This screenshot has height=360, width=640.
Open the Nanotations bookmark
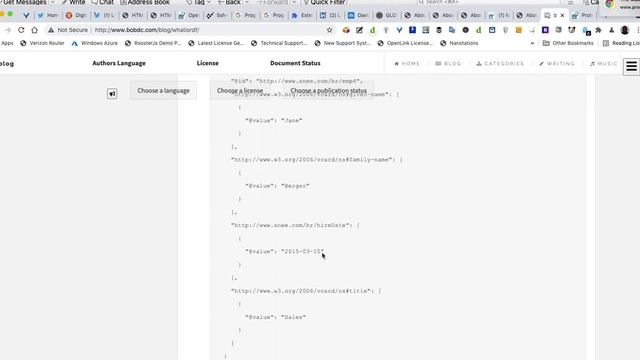pos(459,43)
